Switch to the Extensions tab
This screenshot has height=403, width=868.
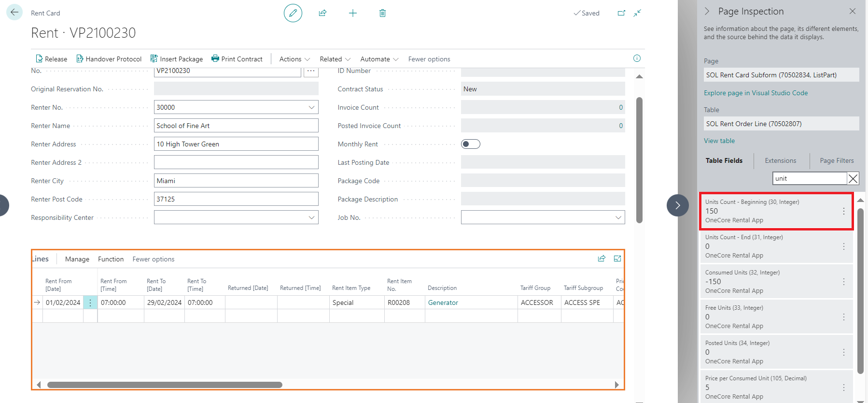(780, 160)
